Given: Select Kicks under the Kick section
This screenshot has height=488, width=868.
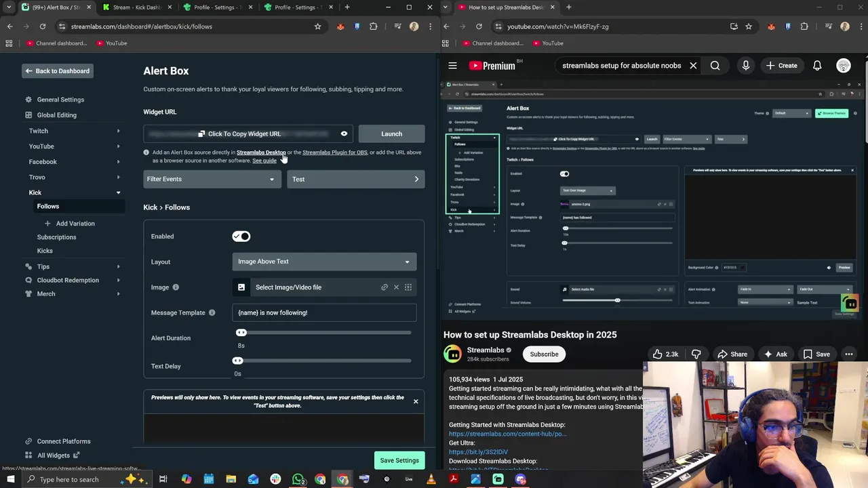Looking at the screenshot, I should pos(45,251).
